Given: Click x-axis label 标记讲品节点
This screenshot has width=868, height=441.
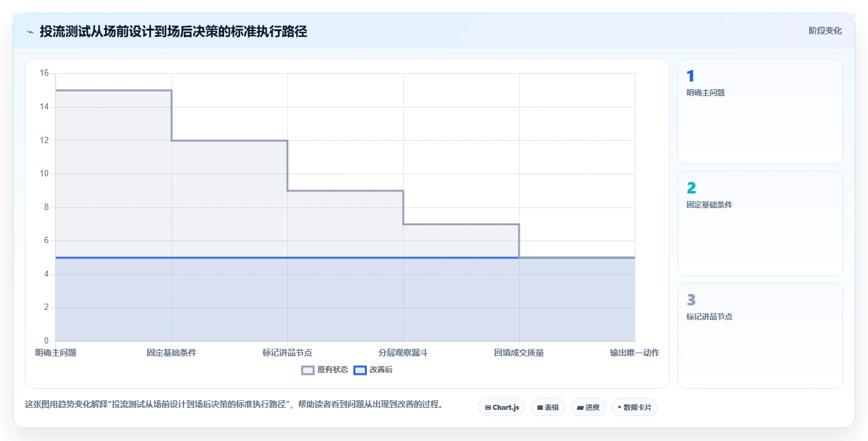Looking at the screenshot, I should click(287, 353).
